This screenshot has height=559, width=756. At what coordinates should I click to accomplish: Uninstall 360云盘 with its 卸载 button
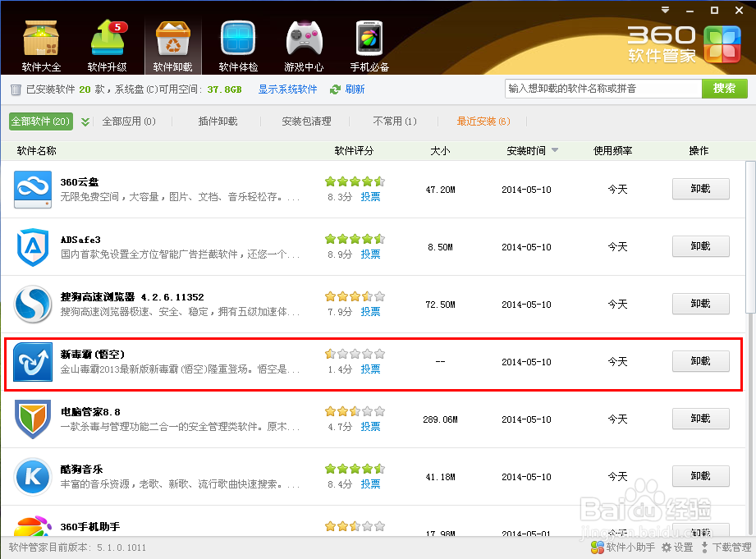tap(700, 189)
